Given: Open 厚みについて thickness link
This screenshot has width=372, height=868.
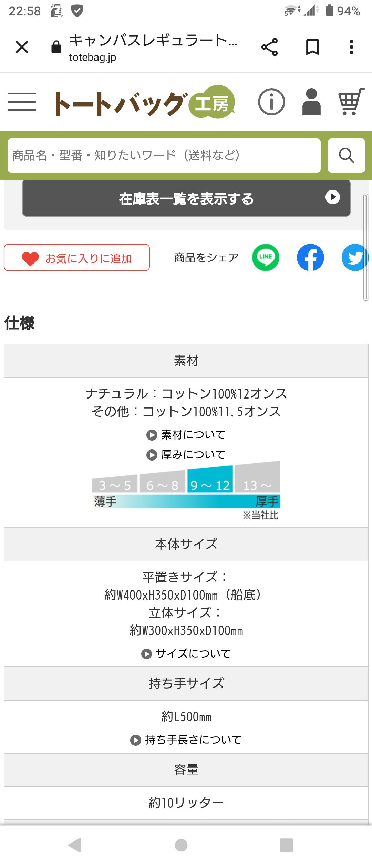Looking at the screenshot, I should 186,455.
